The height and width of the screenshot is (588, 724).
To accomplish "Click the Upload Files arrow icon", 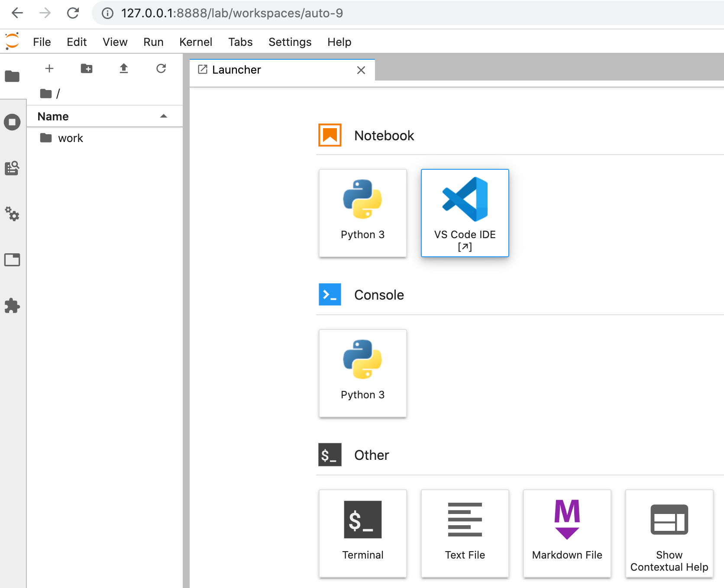I will (x=124, y=68).
